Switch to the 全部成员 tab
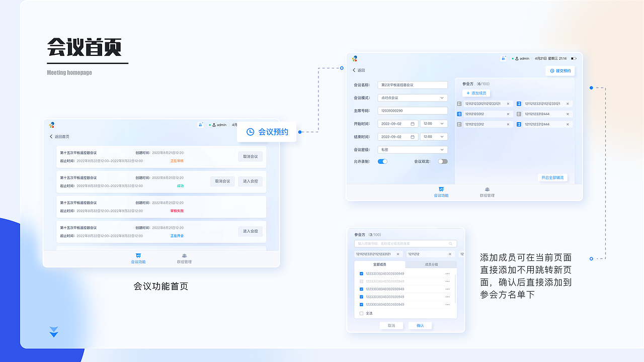Image resolution: width=644 pixels, height=362 pixels. pos(380,264)
